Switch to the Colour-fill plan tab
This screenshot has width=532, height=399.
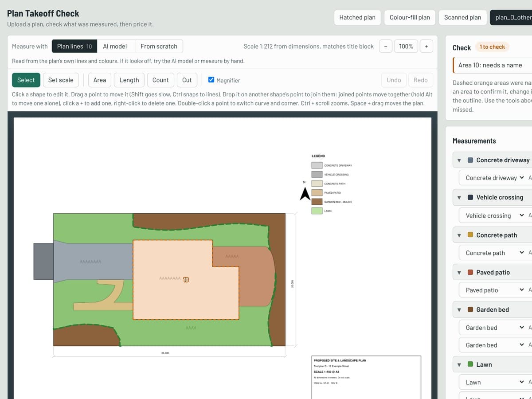pyautogui.click(x=410, y=17)
